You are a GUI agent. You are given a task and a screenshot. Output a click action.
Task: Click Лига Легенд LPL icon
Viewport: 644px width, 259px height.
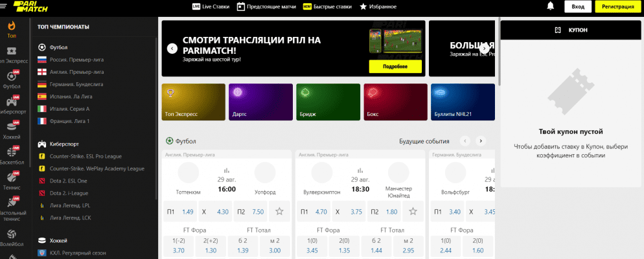point(41,205)
